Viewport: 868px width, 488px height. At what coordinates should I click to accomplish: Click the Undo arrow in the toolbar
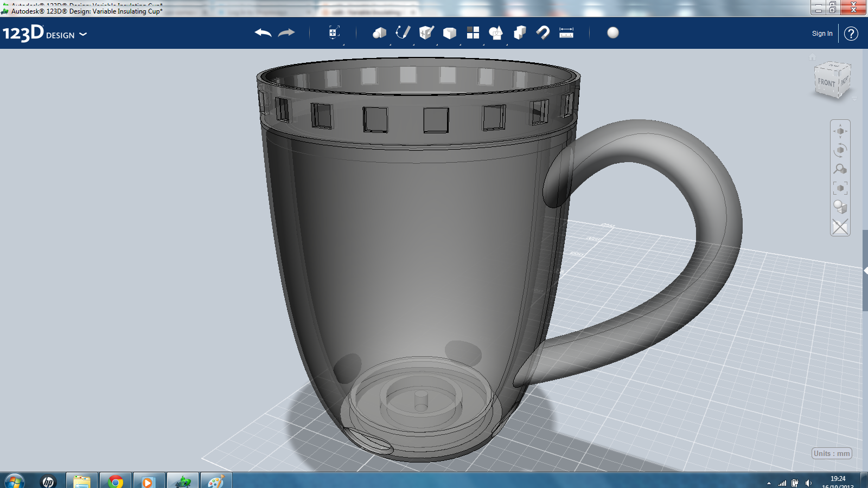[263, 33]
